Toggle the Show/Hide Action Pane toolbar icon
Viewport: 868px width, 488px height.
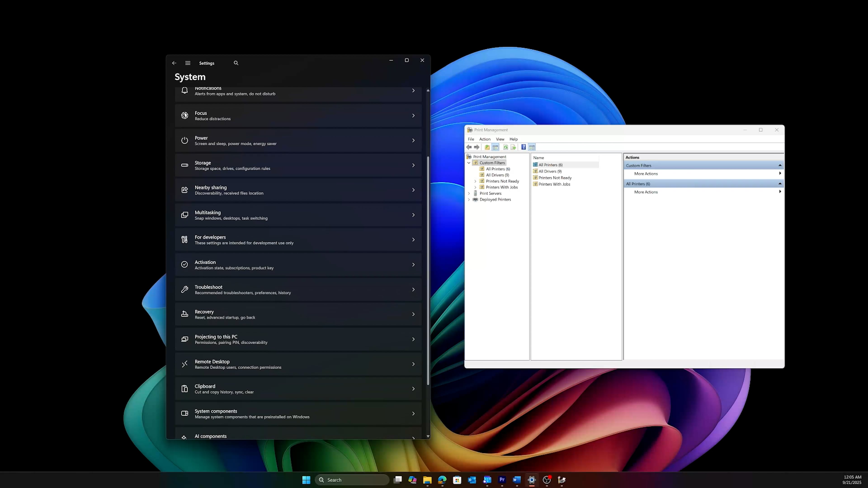532,147
